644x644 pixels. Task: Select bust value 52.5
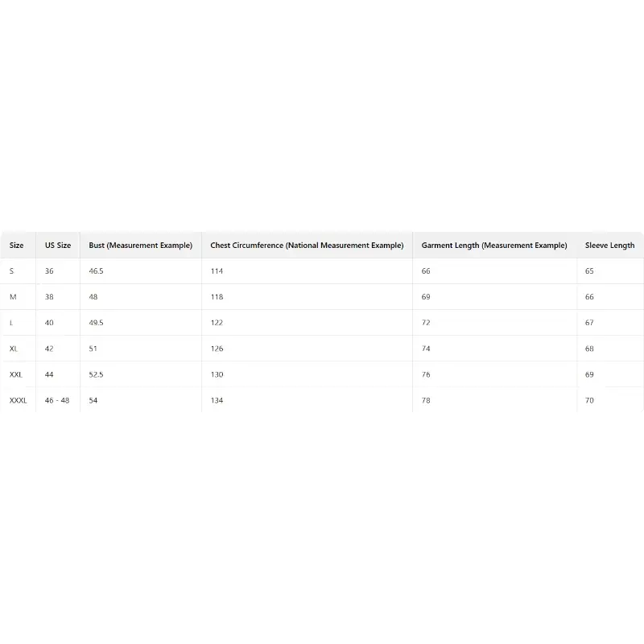coord(96,374)
